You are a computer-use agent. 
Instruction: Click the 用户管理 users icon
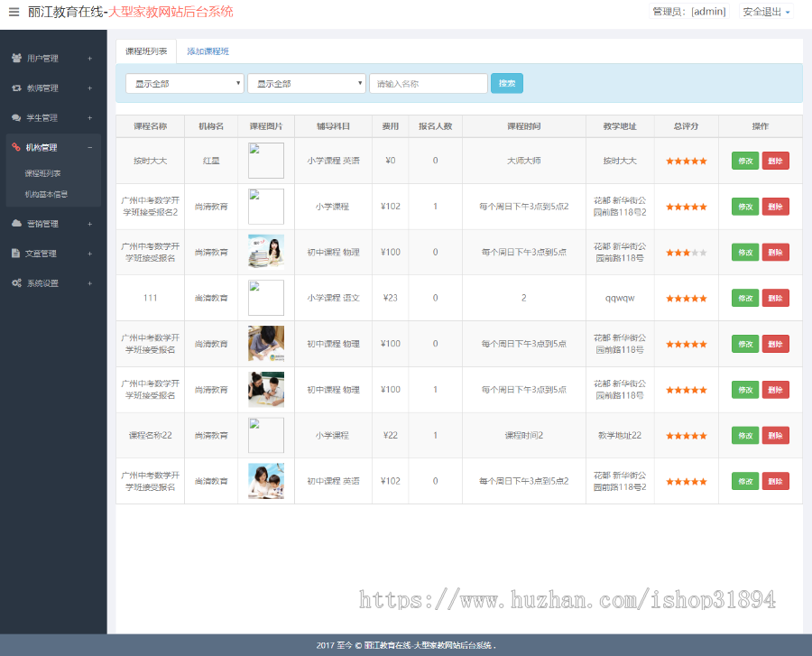(16, 58)
